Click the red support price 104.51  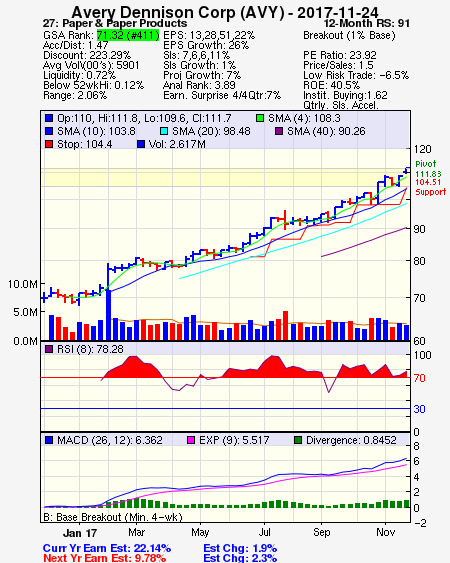428,182
